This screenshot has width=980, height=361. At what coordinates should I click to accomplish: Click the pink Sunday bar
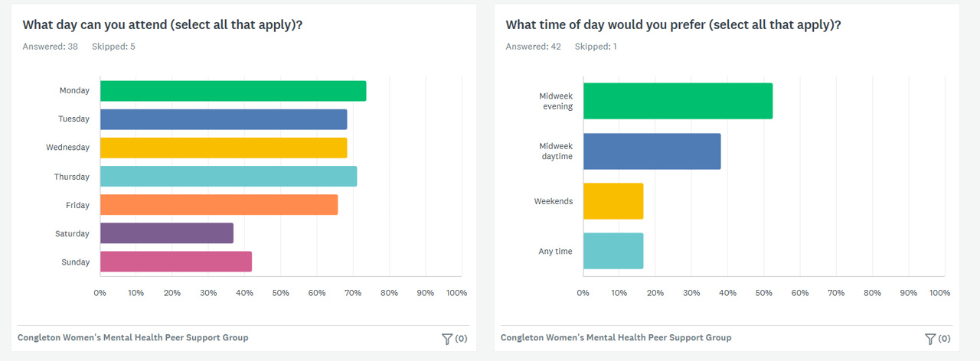(176, 262)
